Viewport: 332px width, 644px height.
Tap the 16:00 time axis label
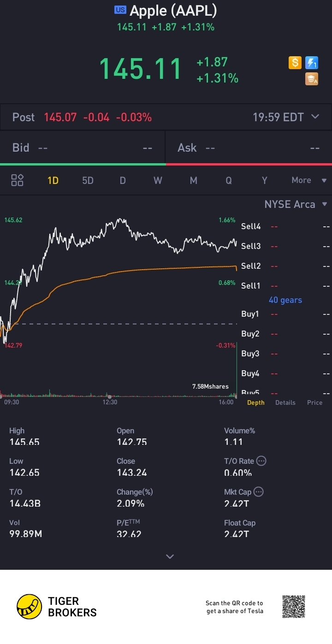226,402
